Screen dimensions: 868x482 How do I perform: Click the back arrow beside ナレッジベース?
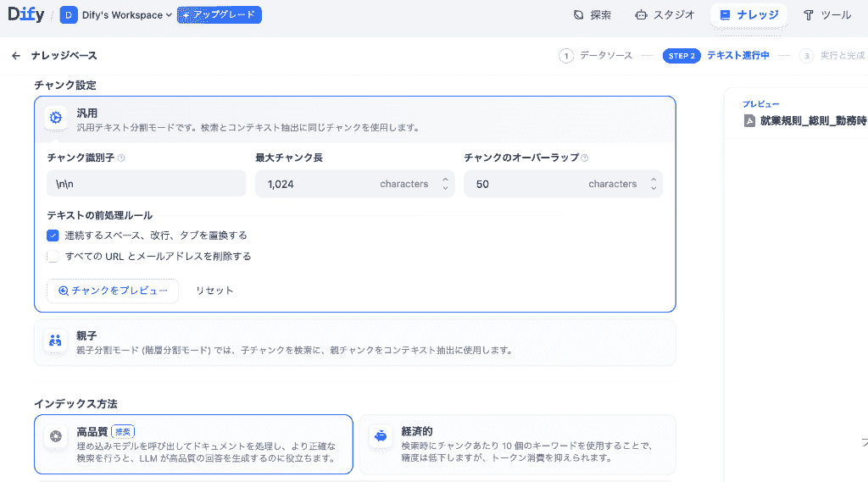pos(16,56)
